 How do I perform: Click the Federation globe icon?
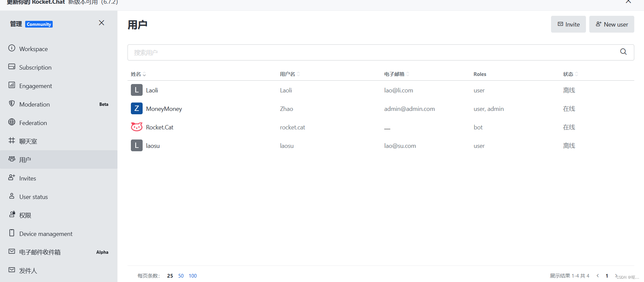12,122
